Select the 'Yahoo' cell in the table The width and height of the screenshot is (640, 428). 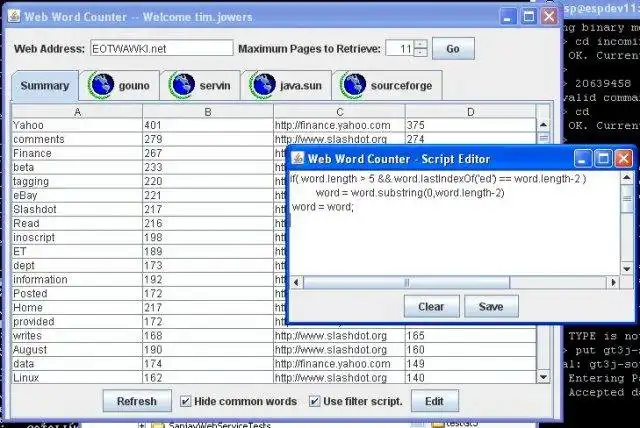coord(77,125)
